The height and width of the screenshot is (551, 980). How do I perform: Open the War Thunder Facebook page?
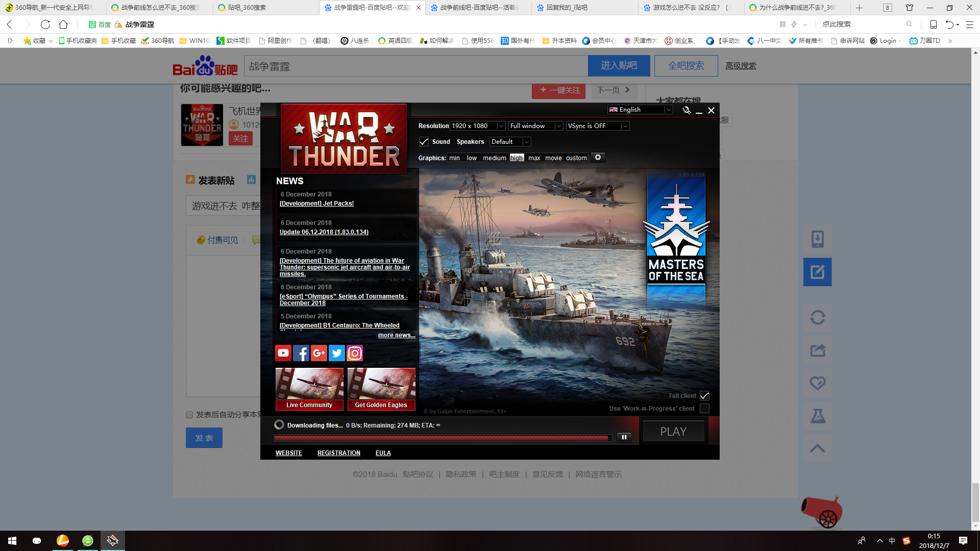[301, 353]
